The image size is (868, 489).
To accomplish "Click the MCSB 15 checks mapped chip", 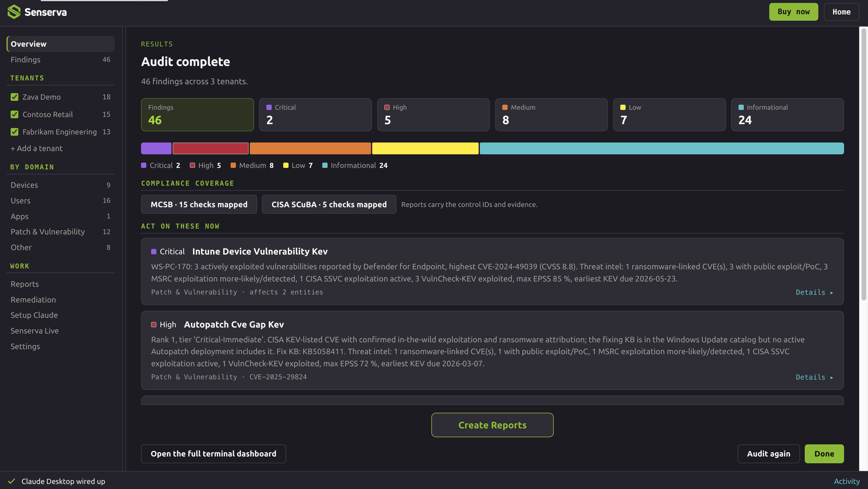I will click(199, 204).
